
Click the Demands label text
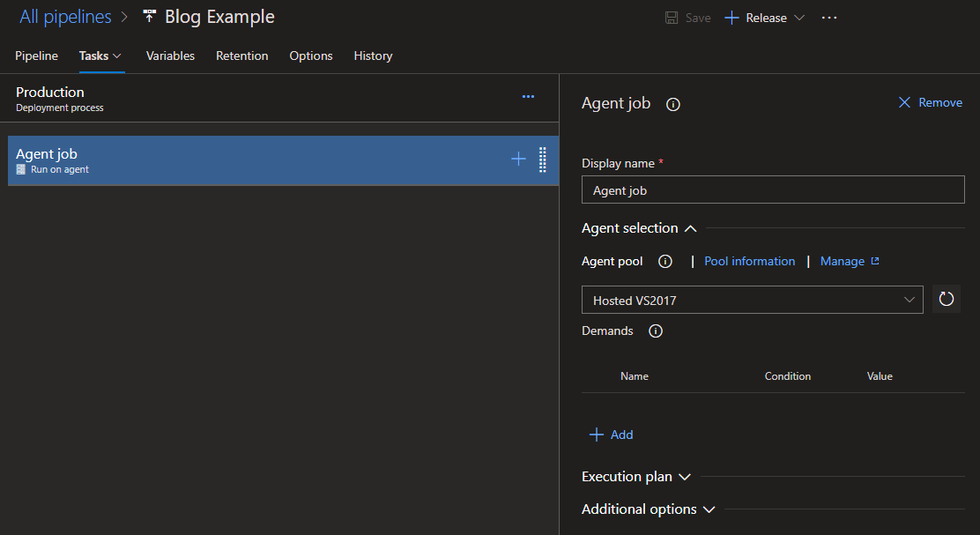[x=607, y=331]
